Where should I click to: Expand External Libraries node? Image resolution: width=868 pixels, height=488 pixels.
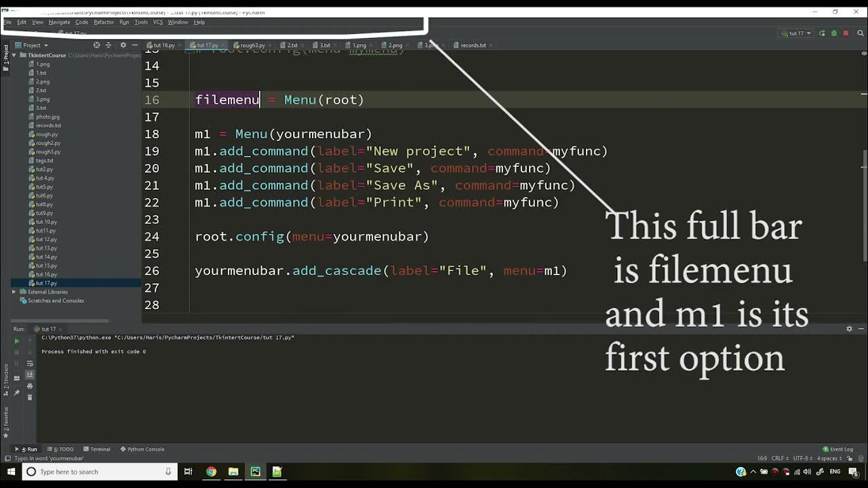tap(14, 291)
